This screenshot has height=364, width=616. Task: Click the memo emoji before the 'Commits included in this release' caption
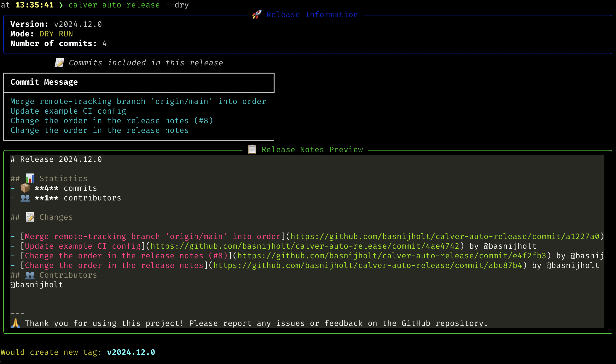[59, 63]
